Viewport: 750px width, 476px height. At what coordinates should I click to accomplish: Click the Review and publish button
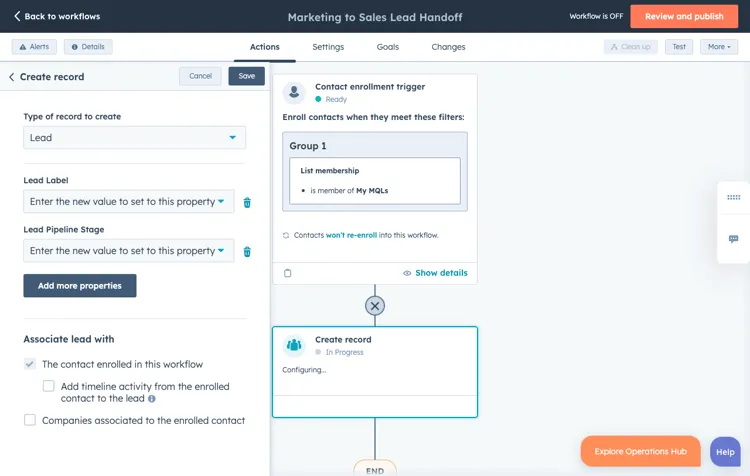click(684, 17)
